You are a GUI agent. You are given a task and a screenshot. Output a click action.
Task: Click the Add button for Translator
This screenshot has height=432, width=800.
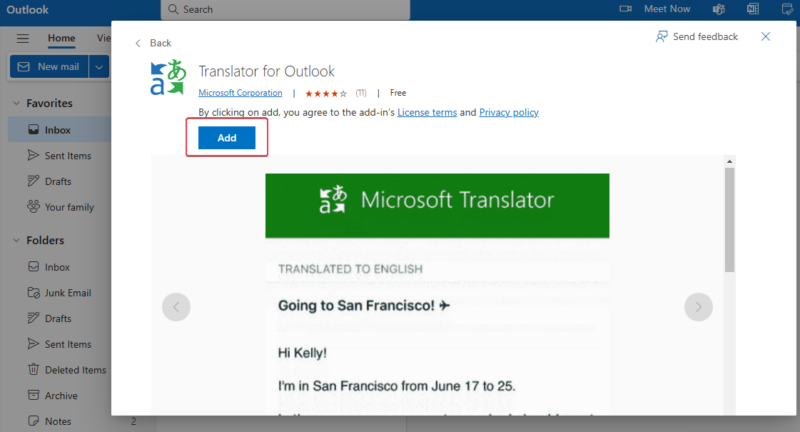coord(227,138)
